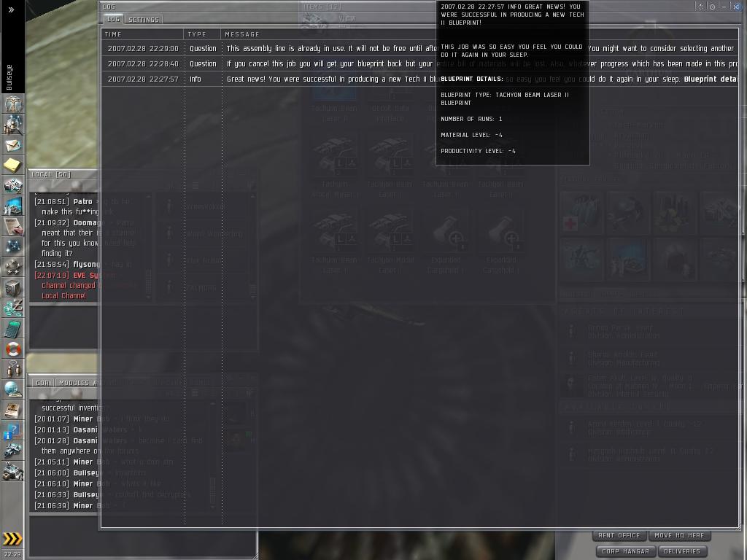Open the star map icon
Viewport: 747px width, 560px height.
13,247
